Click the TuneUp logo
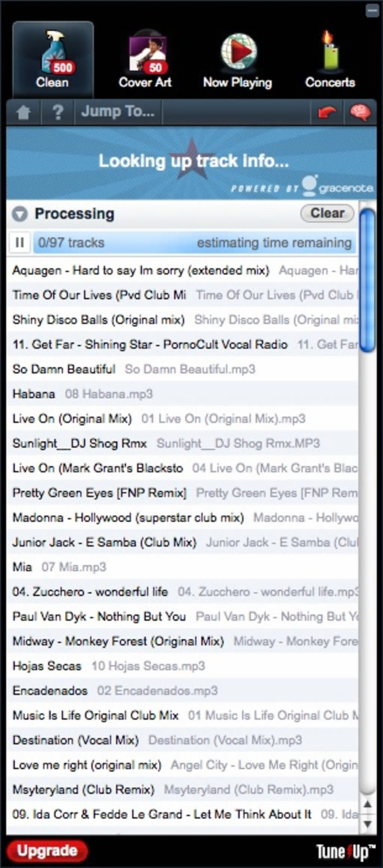 click(x=346, y=851)
